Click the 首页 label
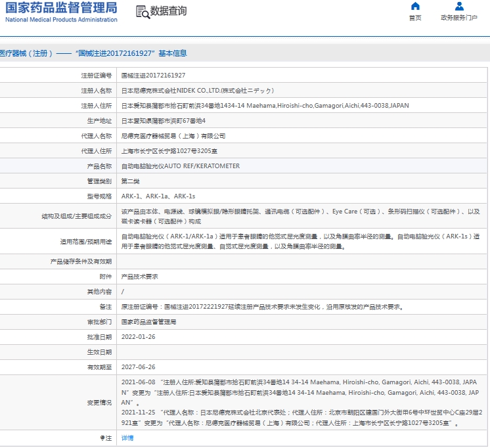Viewport: 490px width, 448px height. pos(415,18)
